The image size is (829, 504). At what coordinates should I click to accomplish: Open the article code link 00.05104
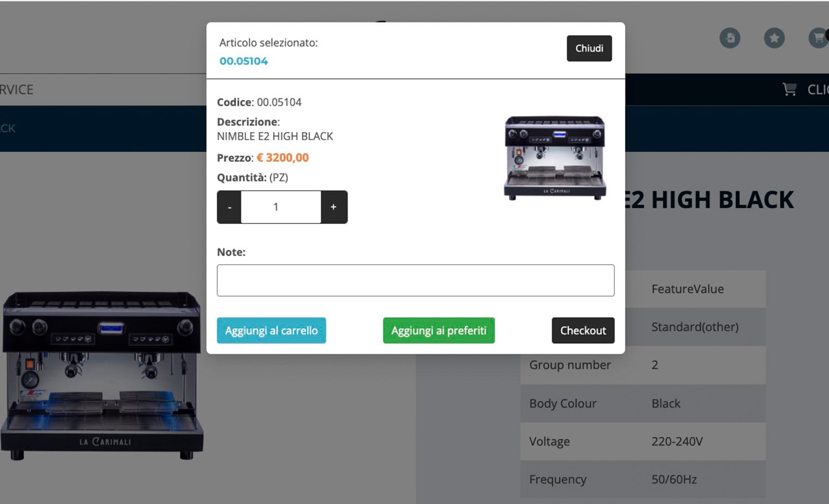pos(244,61)
